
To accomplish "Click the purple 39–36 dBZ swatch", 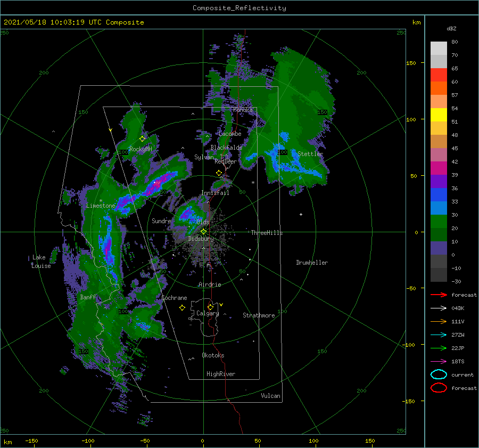I will point(439,182).
